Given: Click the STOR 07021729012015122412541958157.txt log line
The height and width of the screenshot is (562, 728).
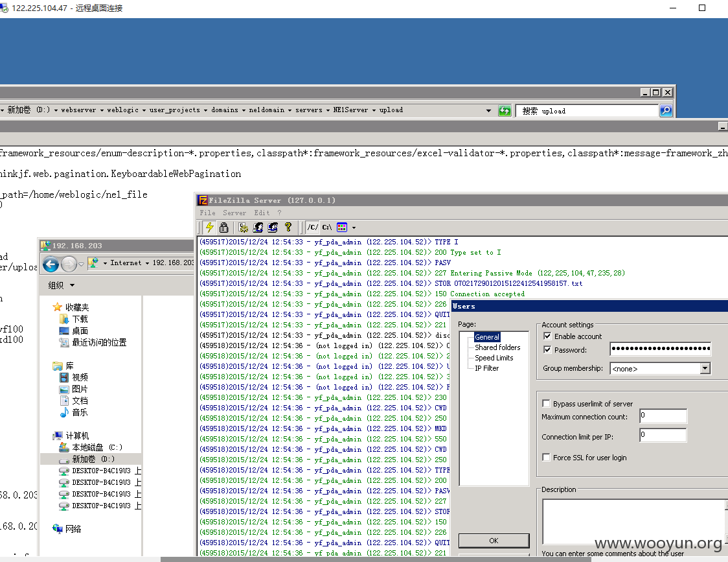Looking at the screenshot, I should (x=391, y=283).
